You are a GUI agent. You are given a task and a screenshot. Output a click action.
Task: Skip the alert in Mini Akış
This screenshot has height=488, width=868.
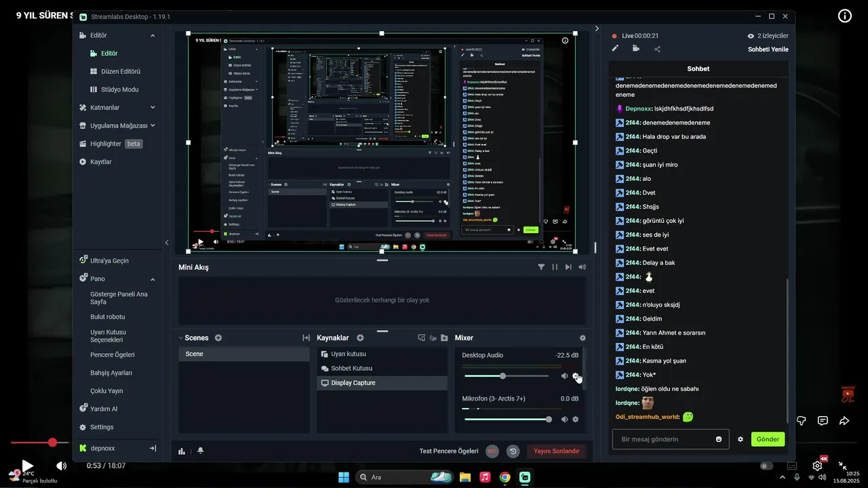coord(568,267)
